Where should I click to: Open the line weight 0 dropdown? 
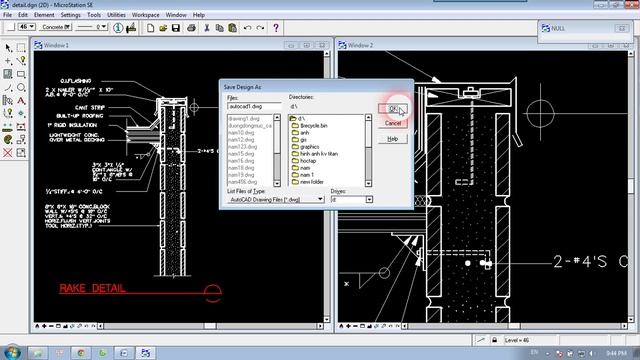pyautogui.click(x=92, y=27)
